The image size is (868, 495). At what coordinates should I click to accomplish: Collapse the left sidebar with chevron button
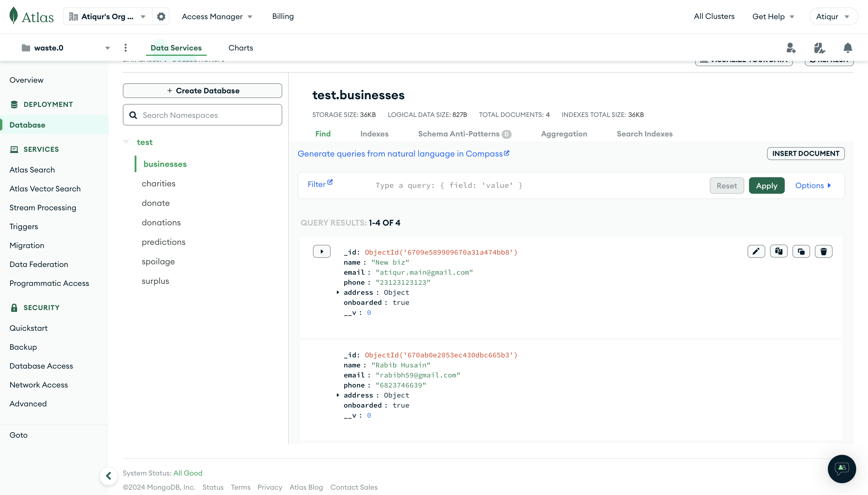[x=108, y=476]
